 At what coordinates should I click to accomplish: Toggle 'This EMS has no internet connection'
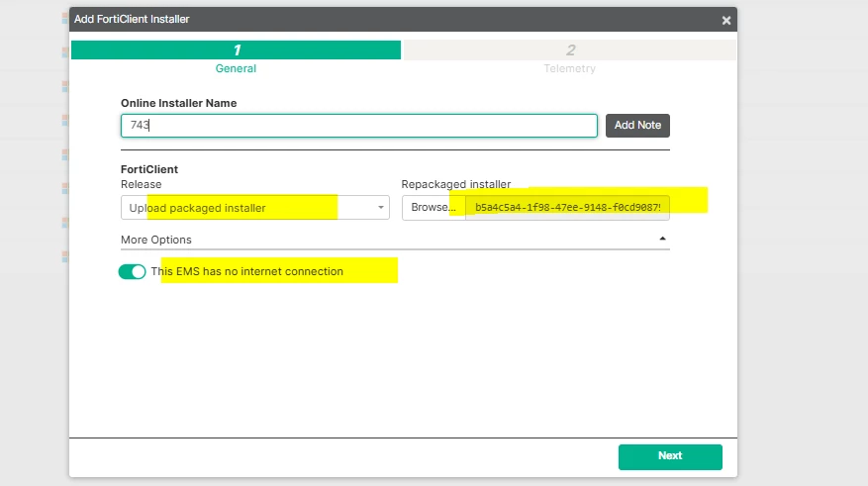point(132,272)
